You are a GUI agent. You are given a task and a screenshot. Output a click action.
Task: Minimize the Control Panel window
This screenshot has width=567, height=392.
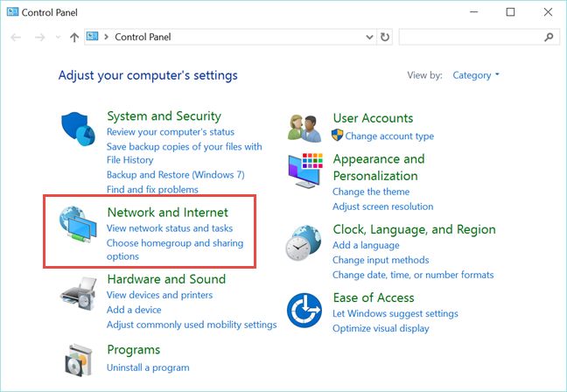pos(474,12)
